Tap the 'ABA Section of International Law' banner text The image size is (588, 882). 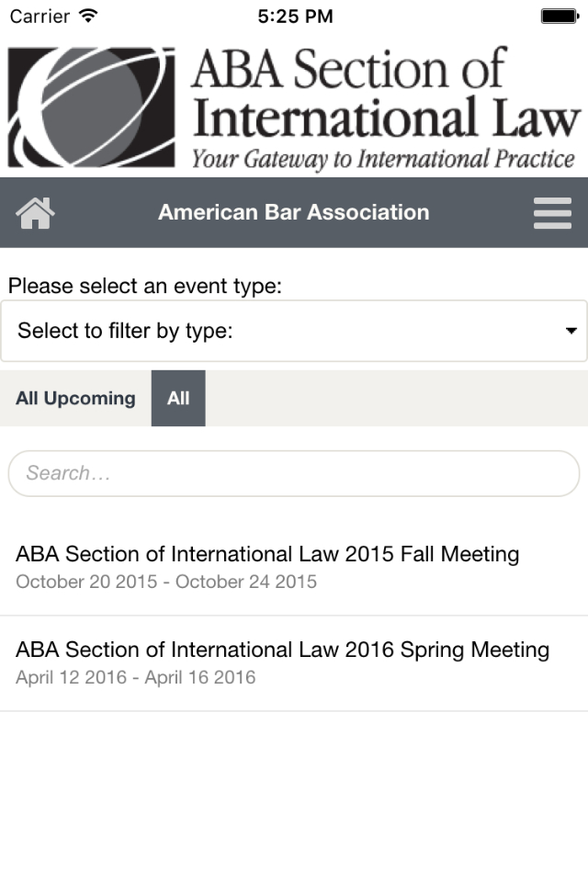(x=386, y=93)
